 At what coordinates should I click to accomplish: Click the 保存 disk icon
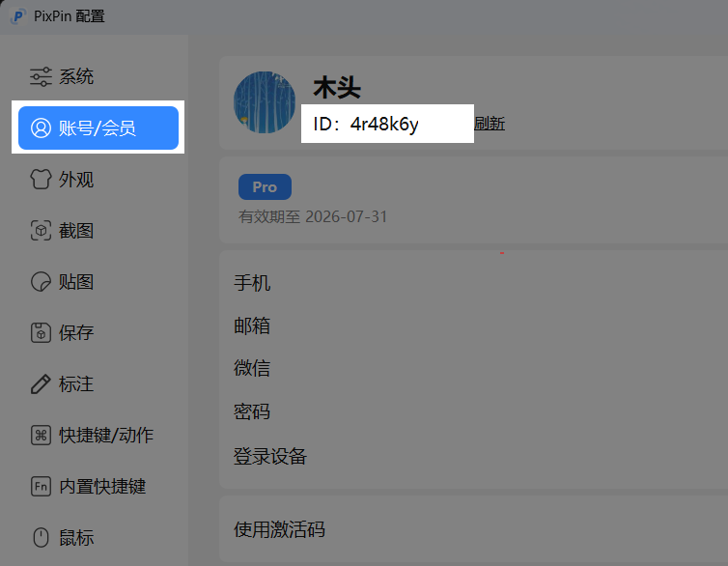(x=41, y=333)
